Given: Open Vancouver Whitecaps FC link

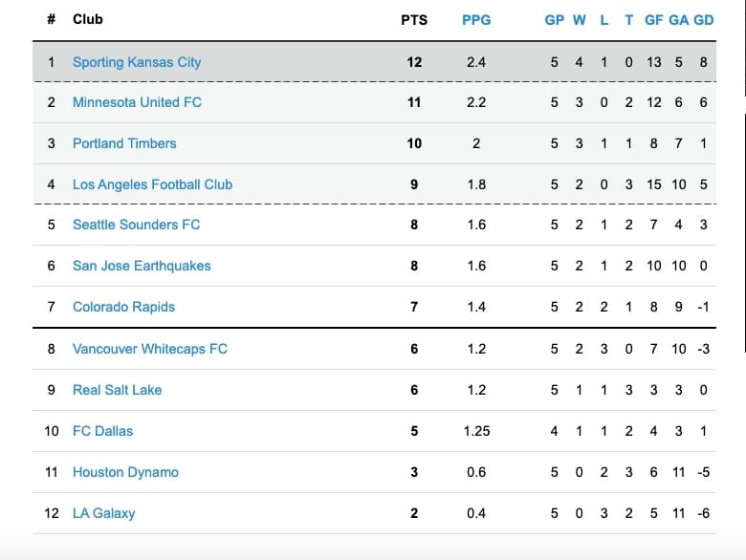Looking at the screenshot, I should point(150,349).
